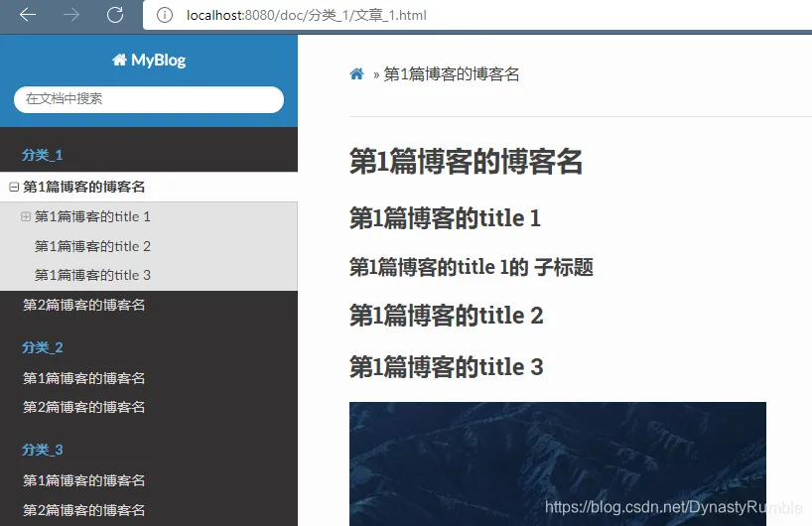Image resolution: width=812 pixels, height=526 pixels.
Task: Reload the page with refresh icon
Action: coord(115,15)
